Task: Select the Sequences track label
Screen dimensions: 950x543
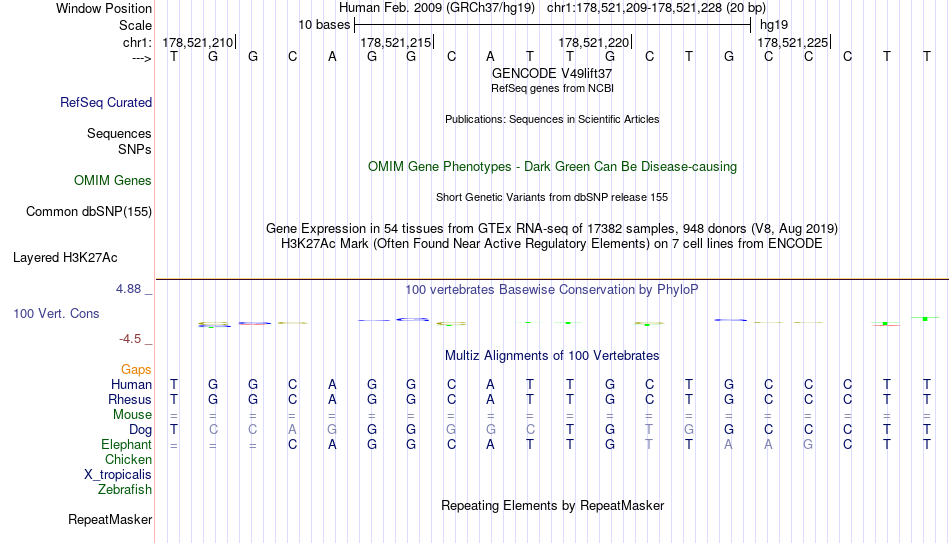Action: click(x=119, y=133)
